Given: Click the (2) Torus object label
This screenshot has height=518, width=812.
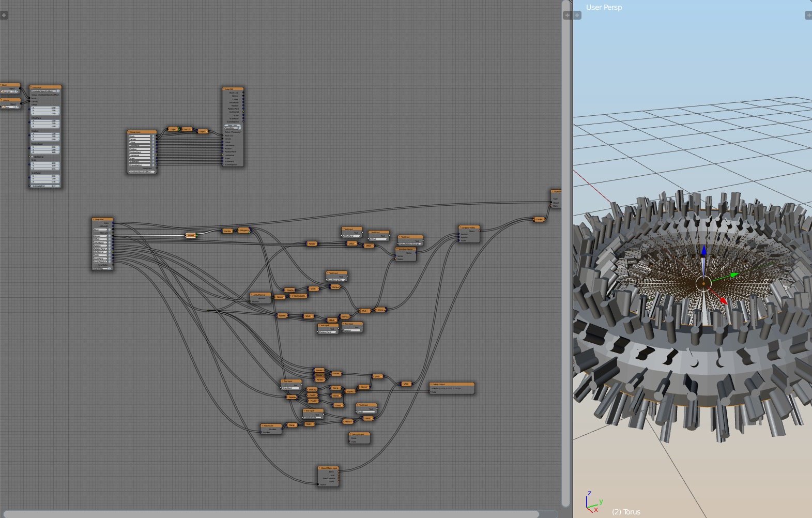Looking at the screenshot, I should [626, 512].
